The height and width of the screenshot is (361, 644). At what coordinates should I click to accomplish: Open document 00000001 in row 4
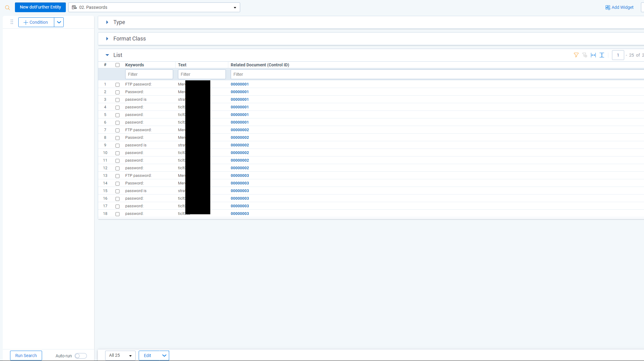240,107
